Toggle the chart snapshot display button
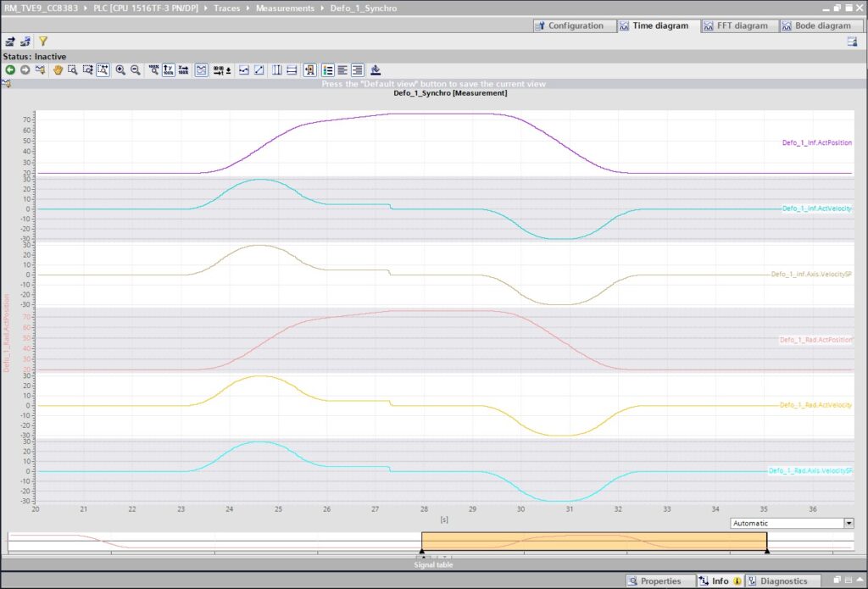 tap(310, 69)
